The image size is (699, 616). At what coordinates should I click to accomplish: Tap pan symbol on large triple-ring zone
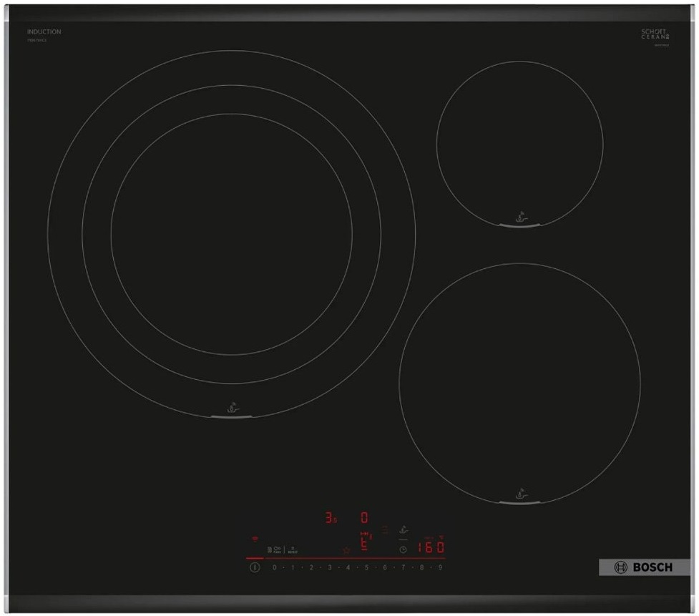232,409
